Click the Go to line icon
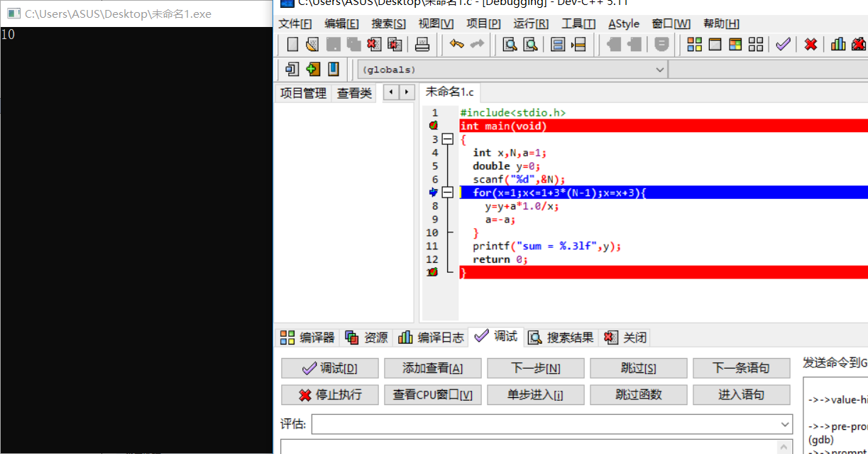Screen dimensions: 868x454 coord(579,45)
